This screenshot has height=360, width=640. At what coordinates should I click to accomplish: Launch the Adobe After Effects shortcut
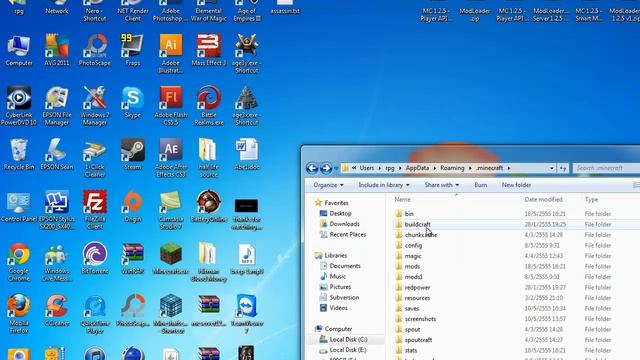171,158
